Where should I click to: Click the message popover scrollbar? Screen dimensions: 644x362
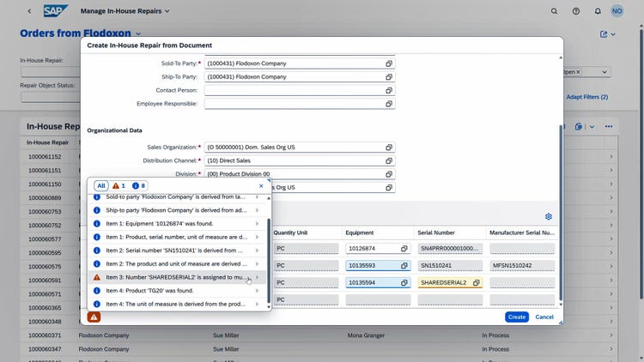pyautogui.click(x=269, y=261)
